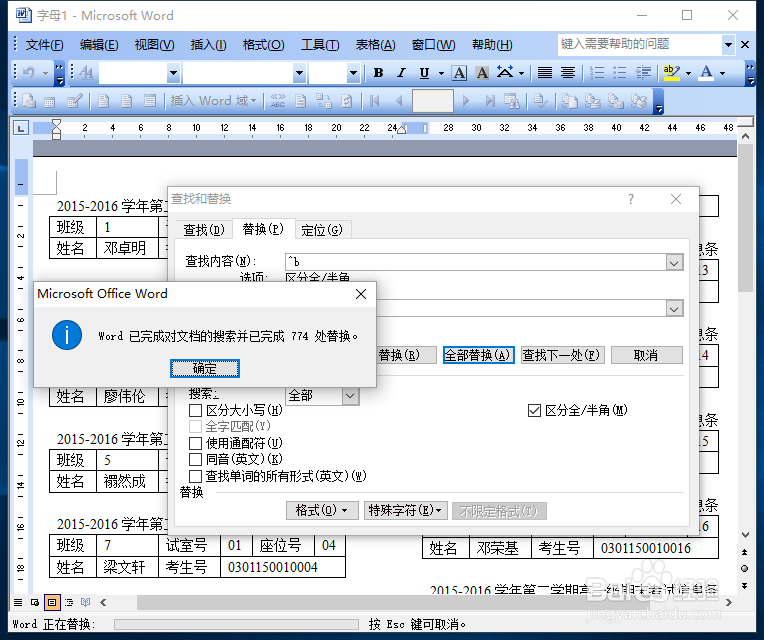Screen dimensions: 764x640
Task: Open the 搜索 direction dropdown
Action: (x=350, y=395)
